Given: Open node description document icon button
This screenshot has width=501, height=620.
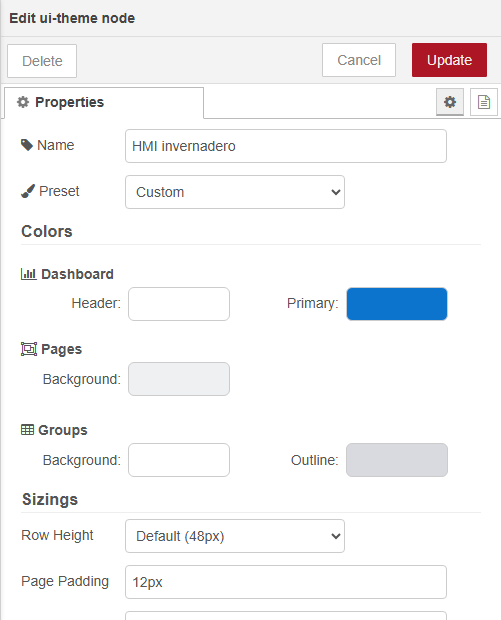Looking at the screenshot, I should (484, 102).
